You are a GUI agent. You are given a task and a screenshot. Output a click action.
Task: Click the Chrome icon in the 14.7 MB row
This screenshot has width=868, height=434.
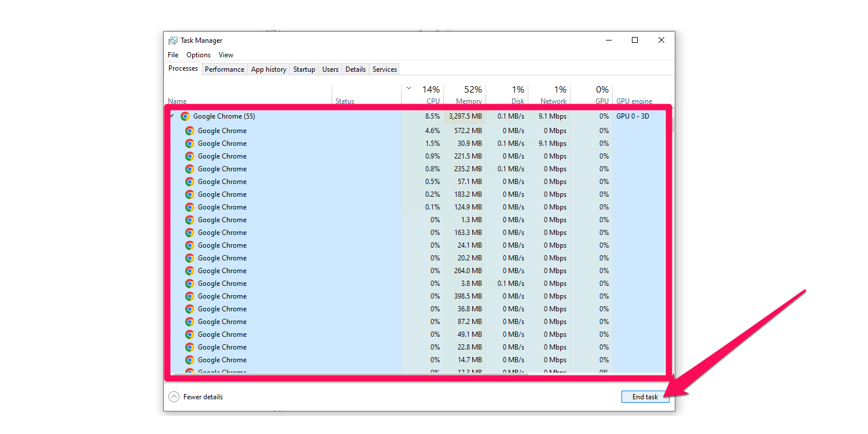(x=190, y=360)
